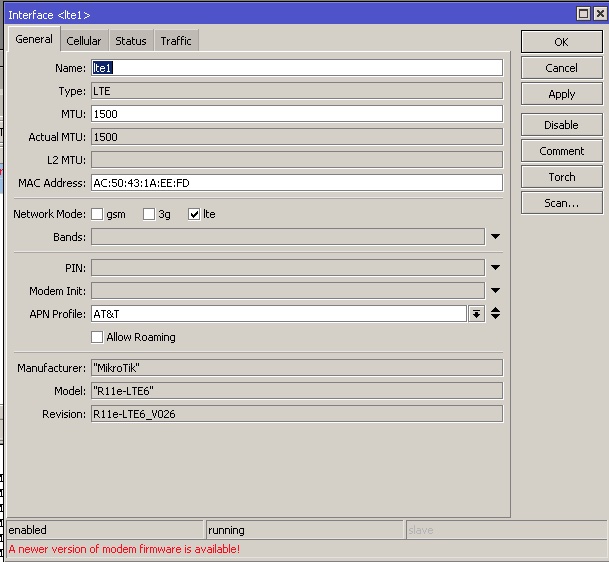Open the Status tab

[131, 40]
